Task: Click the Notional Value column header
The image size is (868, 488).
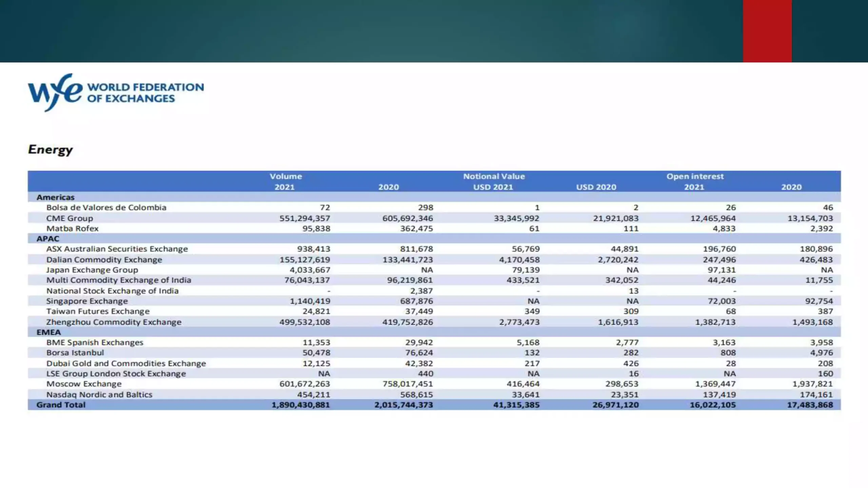Action: [x=494, y=176]
